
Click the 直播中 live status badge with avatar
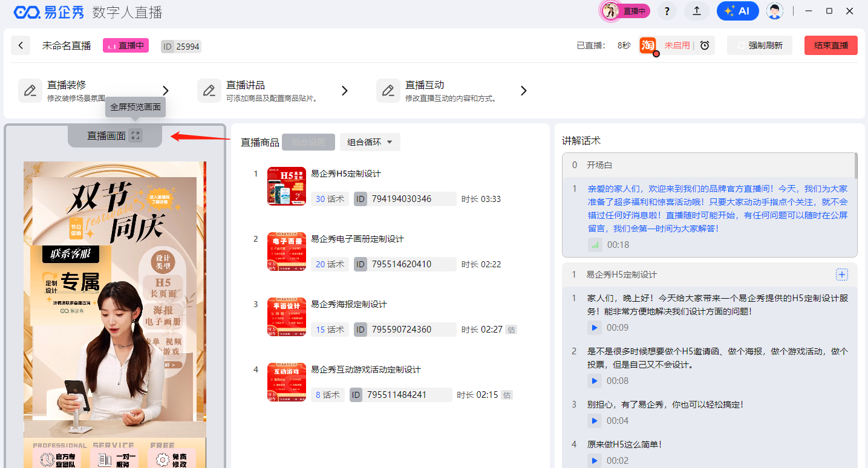pyautogui.click(x=625, y=11)
